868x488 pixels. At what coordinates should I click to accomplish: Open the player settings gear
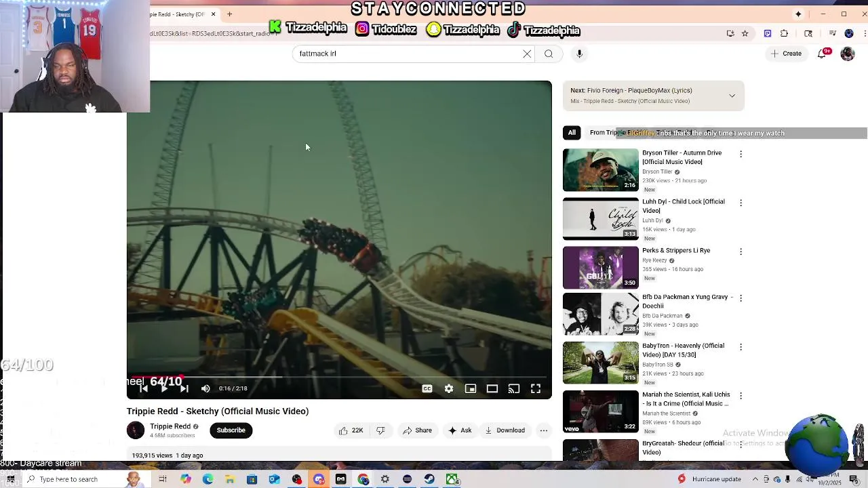point(449,388)
